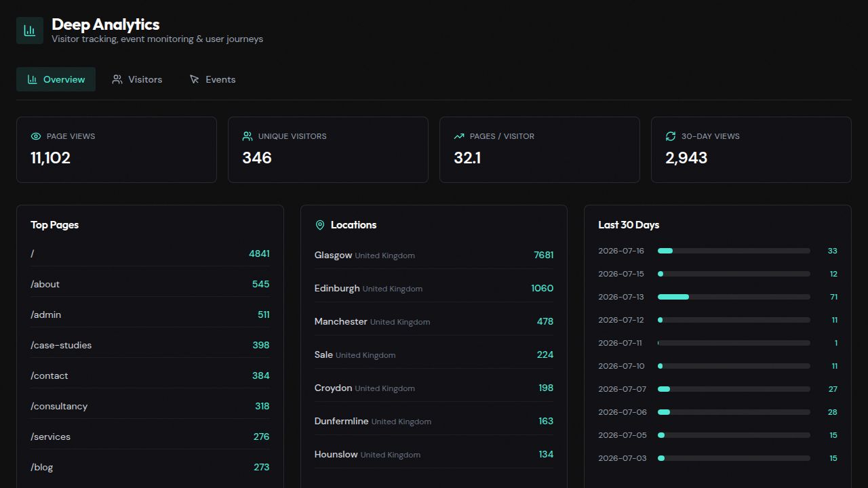Click the eye icon beside Page Views
868x488 pixels.
click(x=36, y=136)
